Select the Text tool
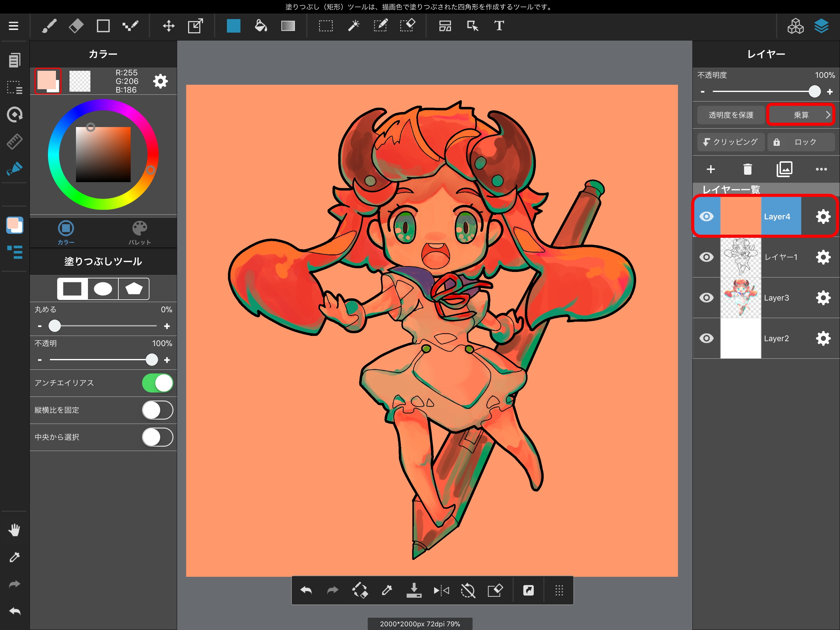 pos(499,26)
